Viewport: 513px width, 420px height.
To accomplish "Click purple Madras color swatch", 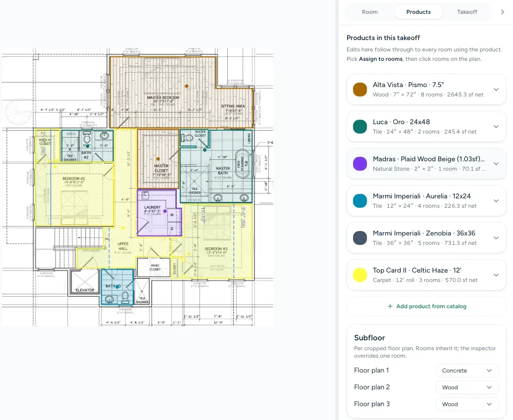I will 360,164.
